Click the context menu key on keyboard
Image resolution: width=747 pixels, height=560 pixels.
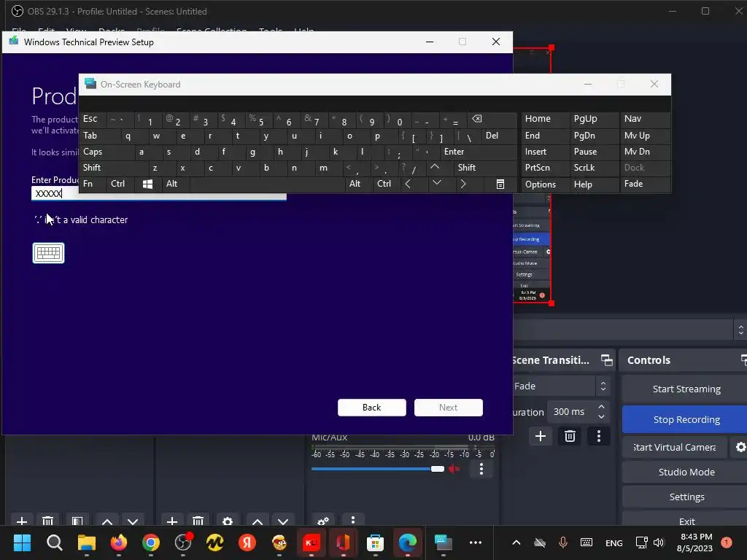coord(500,184)
